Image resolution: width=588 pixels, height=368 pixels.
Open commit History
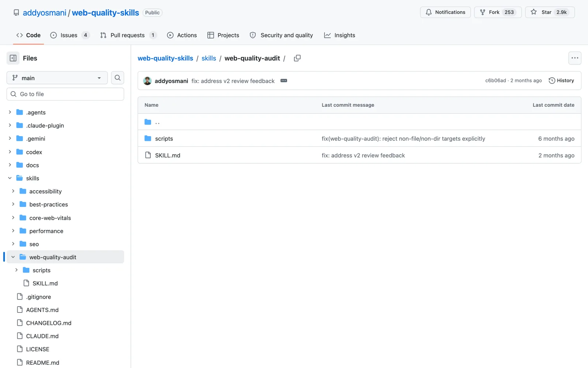(x=561, y=81)
